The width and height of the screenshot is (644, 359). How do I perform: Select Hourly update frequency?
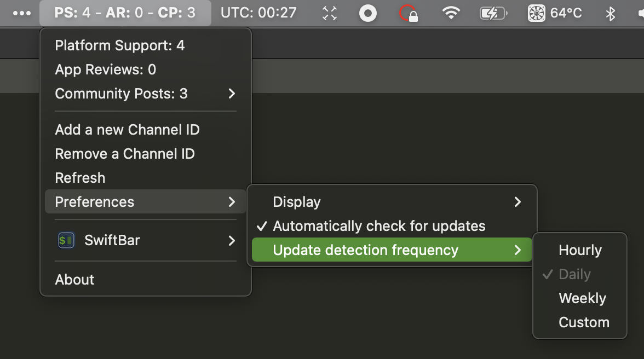pyautogui.click(x=580, y=250)
